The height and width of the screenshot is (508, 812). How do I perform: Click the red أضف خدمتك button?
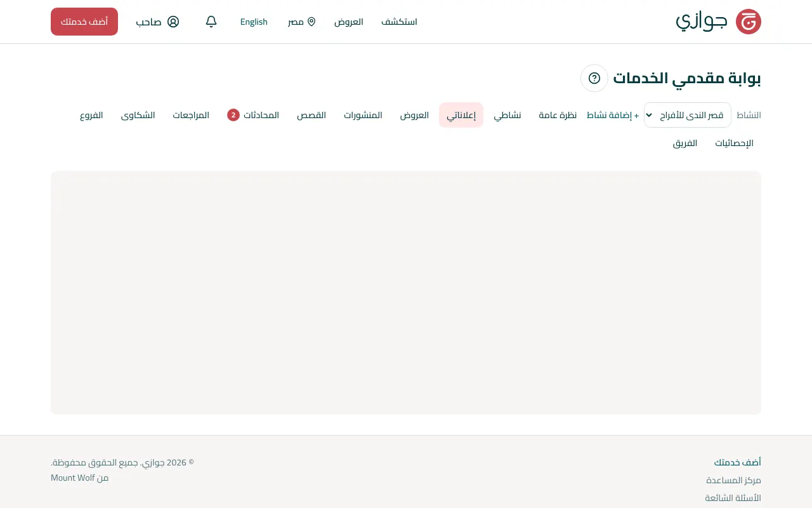coord(84,22)
